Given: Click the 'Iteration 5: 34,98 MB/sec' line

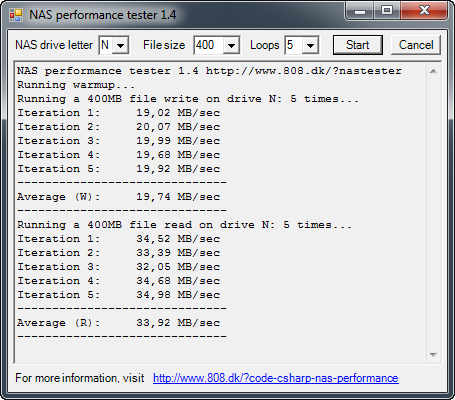Looking at the screenshot, I should tap(119, 295).
